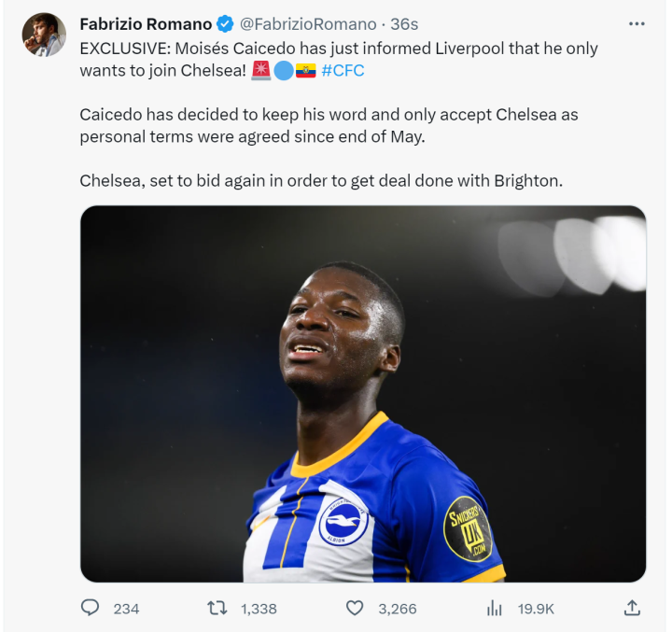The image size is (672, 632).
Task: Click the 19.9K views count
Action: (536, 609)
